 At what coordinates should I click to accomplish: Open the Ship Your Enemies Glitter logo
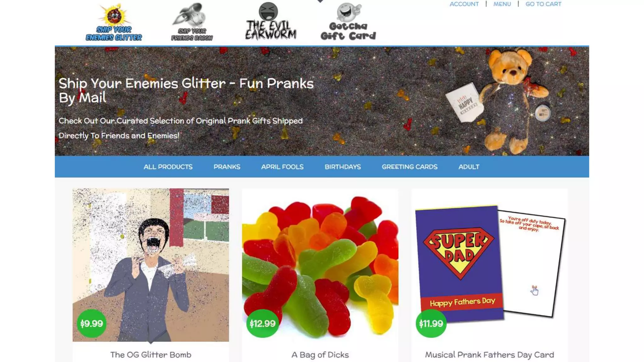point(114,22)
